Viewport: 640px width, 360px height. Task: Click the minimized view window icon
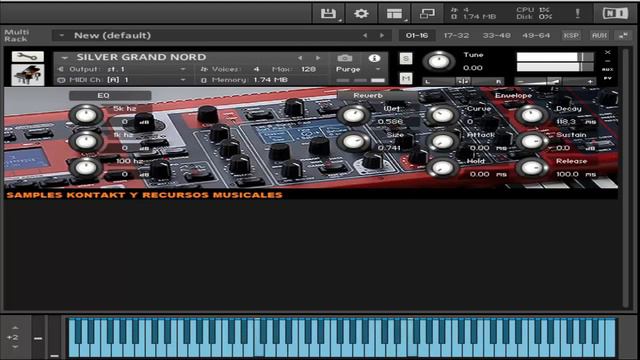click(427, 13)
